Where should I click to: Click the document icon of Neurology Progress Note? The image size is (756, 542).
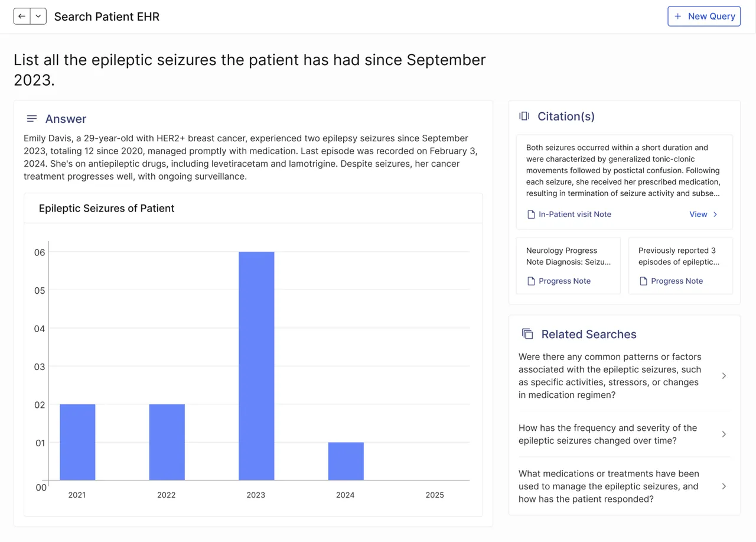pos(531,281)
